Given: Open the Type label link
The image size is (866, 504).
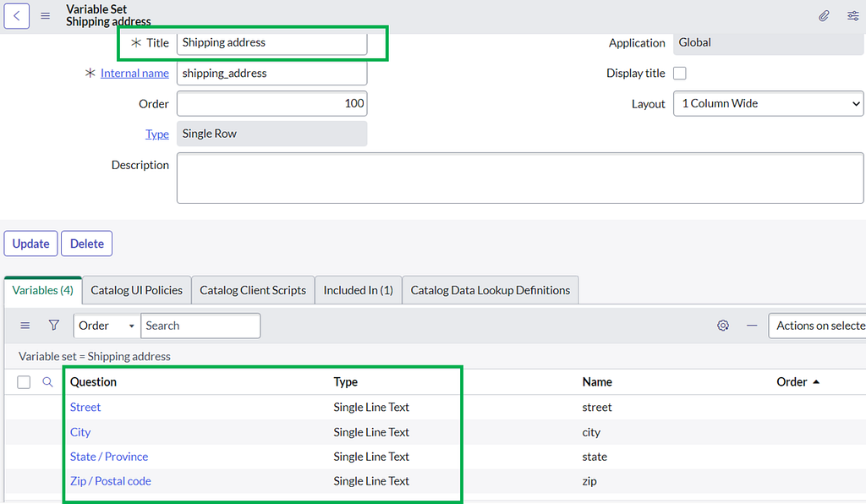Looking at the screenshot, I should point(156,134).
